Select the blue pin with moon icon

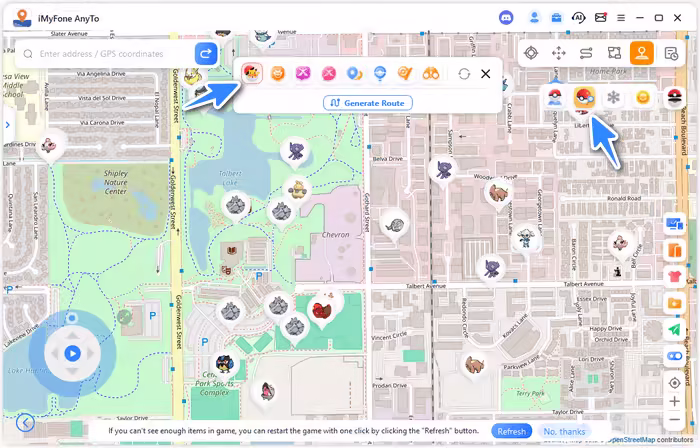[354, 74]
